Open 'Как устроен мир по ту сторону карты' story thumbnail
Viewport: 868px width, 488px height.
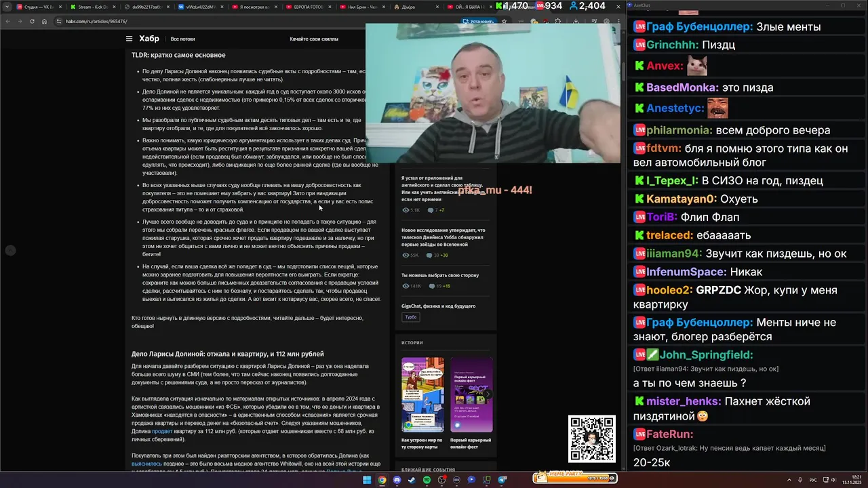click(422, 394)
